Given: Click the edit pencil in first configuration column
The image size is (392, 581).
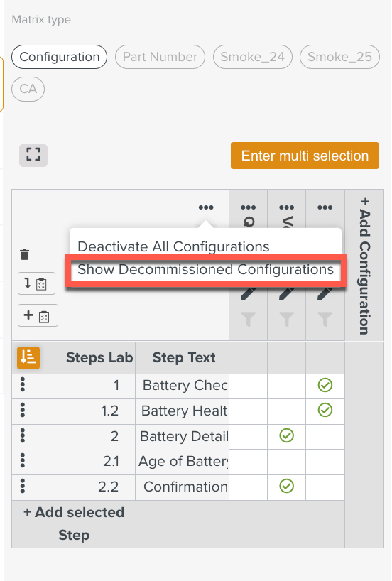Looking at the screenshot, I should point(249,293).
